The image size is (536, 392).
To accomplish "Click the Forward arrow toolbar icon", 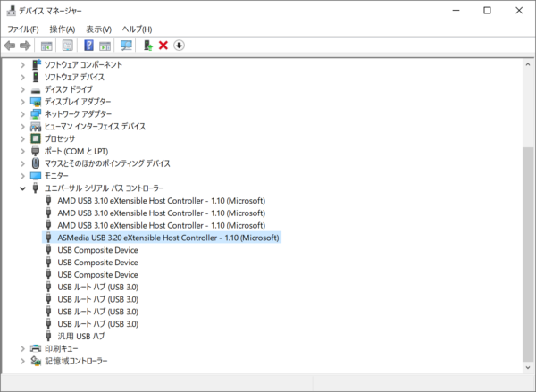I will [x=25, y=46].
